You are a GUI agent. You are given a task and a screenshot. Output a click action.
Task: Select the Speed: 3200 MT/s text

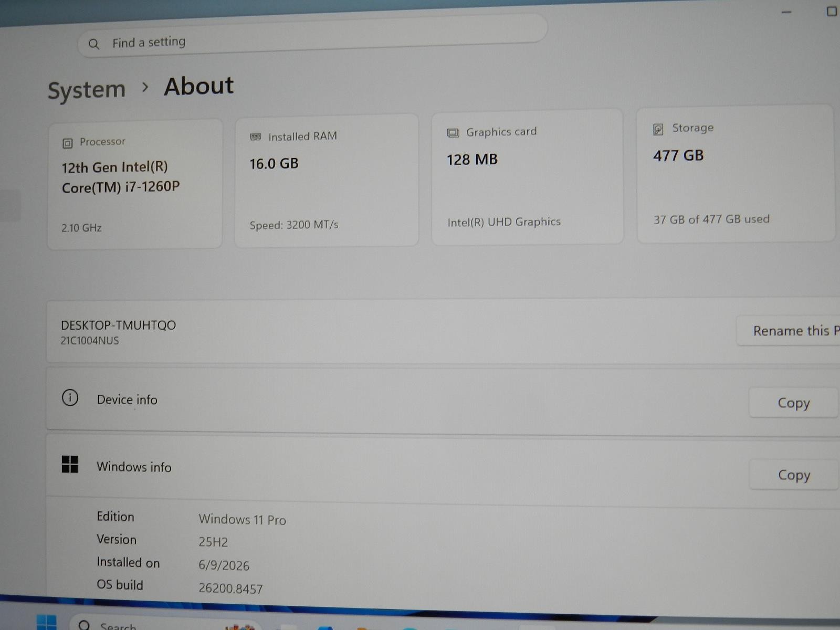click(x=294, y=225)
